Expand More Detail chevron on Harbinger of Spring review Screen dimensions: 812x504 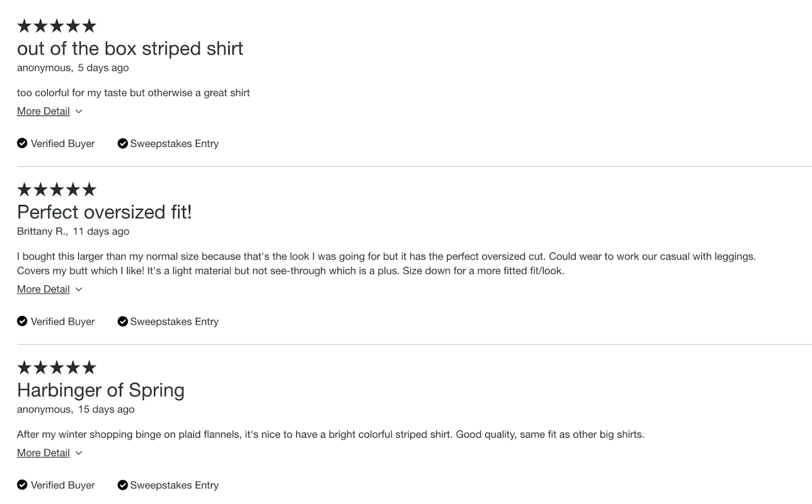[79, 453]
